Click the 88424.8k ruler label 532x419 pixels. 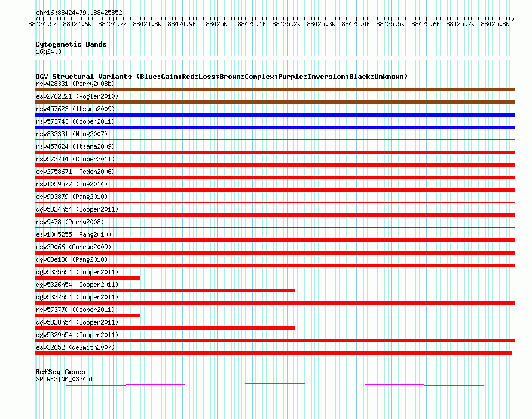pos(147,24)
